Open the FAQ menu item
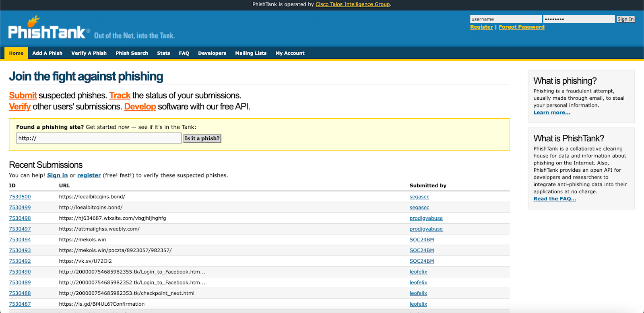Viewport: 644px width, 313px height. 184,53
